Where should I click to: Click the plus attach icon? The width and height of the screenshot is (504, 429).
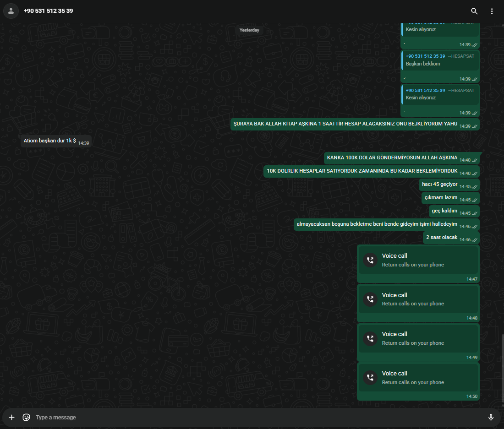click(x=11, y=417)
